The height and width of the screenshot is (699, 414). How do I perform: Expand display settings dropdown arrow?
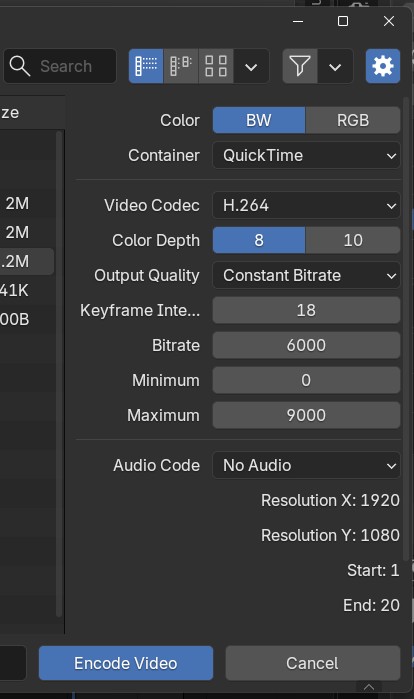tap(251, 66)
